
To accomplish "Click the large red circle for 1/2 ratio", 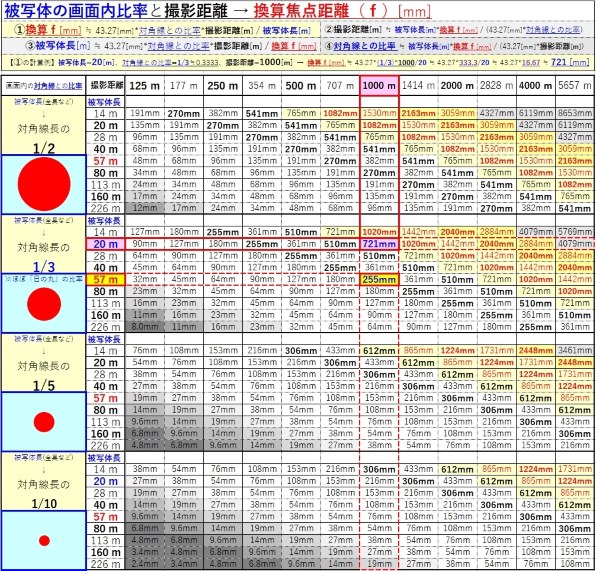I will 44,184.
